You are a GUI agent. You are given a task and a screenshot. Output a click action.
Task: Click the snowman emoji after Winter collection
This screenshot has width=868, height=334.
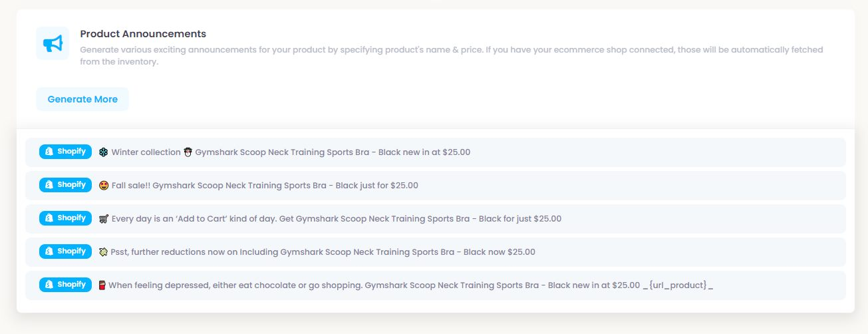click(188, 152)
